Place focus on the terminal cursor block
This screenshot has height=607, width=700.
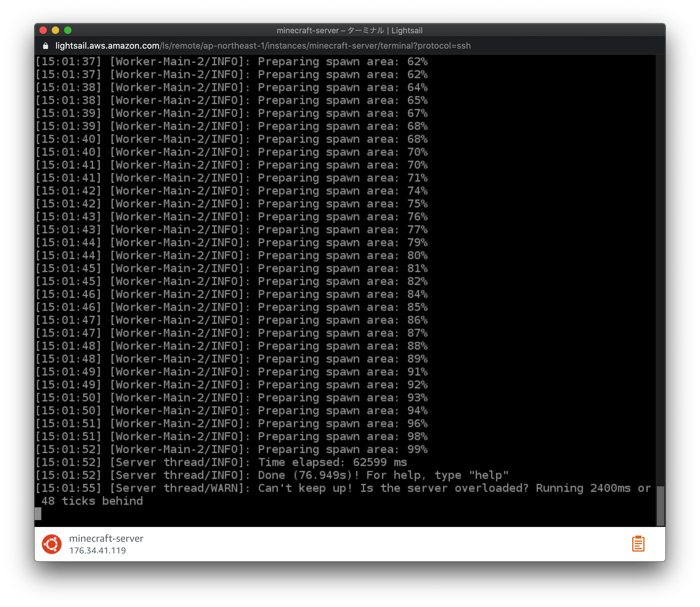click(38, 514)
